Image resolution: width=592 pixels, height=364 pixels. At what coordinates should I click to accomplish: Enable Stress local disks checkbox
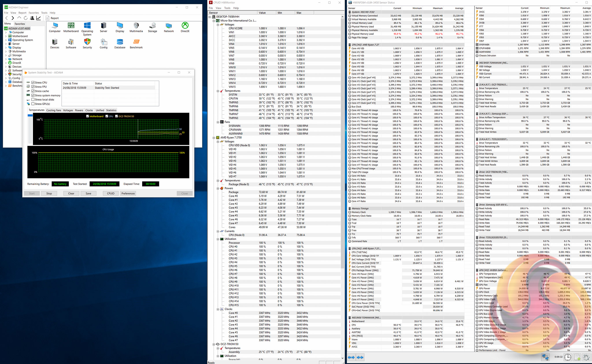pyautogui.click(x=33, y=100)
